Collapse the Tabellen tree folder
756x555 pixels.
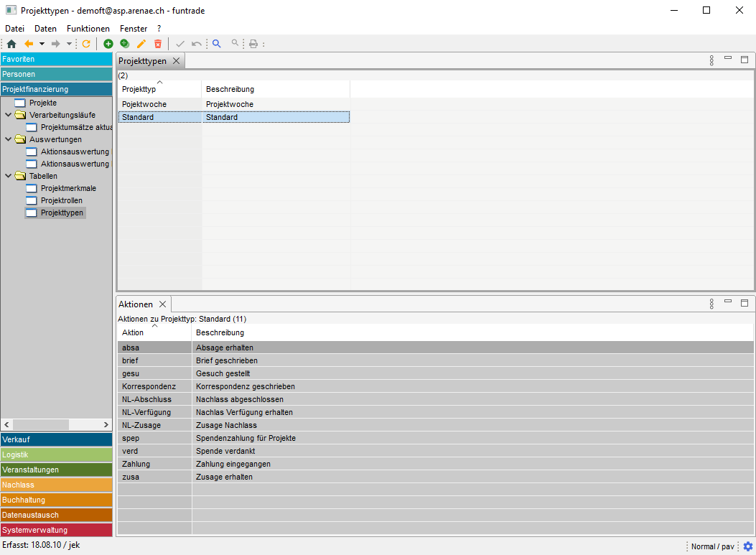click(9, 176)
